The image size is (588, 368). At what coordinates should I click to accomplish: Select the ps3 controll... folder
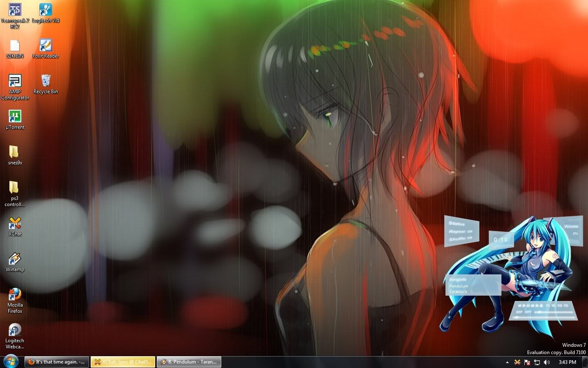pyautogui.click(x=15, y=194)
